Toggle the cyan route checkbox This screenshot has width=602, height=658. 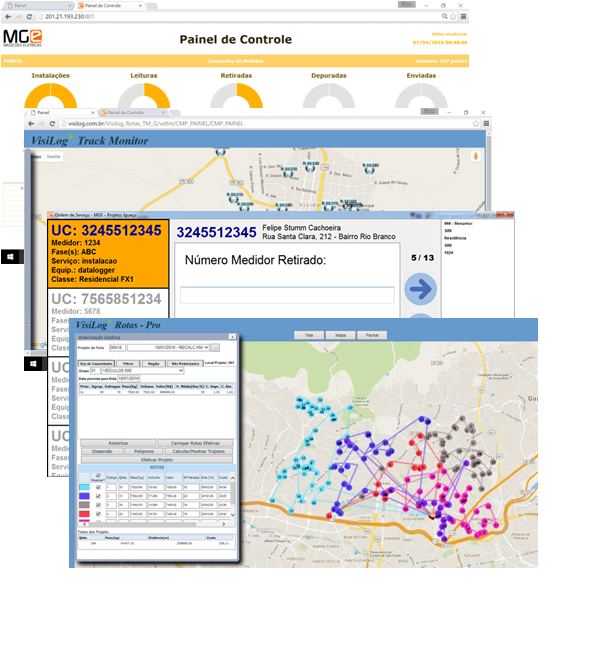pos(98,488)
